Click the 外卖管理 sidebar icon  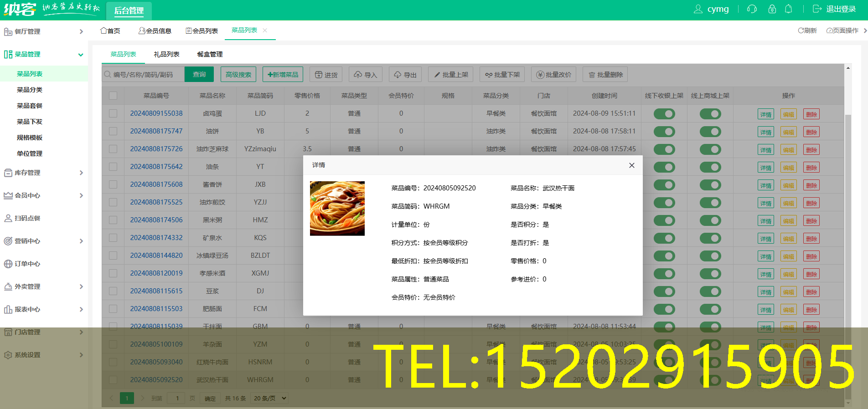(8, 286)
